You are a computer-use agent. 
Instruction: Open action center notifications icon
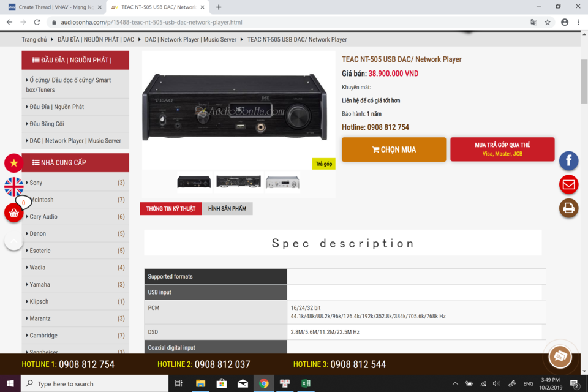coord(575,383)
